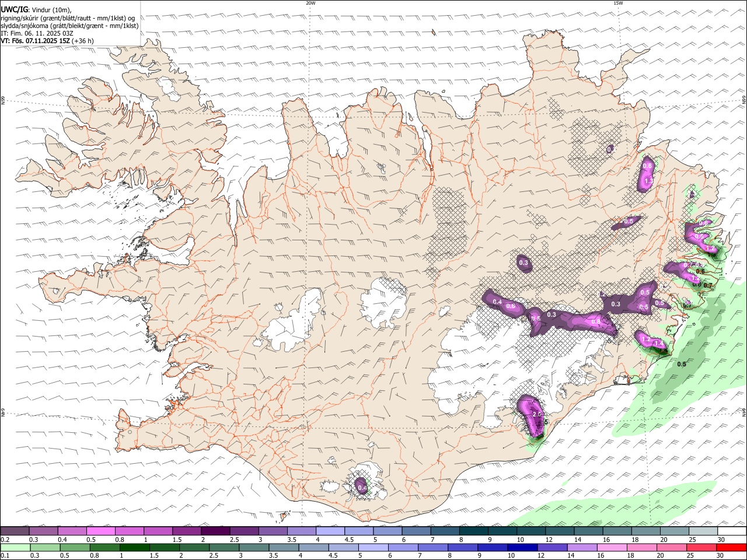Click the black '0.5' rain value offshore
Viewport: 747px width, 560px height.
pos(681,364)
